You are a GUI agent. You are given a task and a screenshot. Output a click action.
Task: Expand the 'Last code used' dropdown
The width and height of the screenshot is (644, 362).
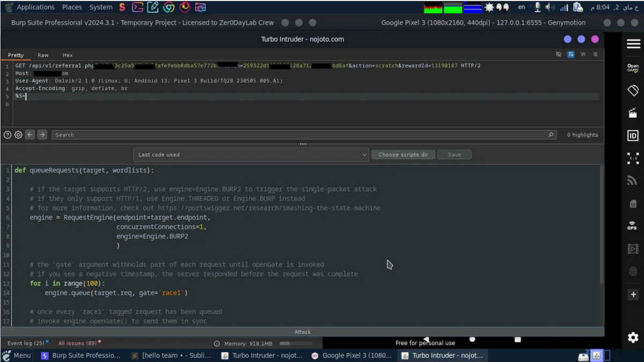[x=252, y=155]
